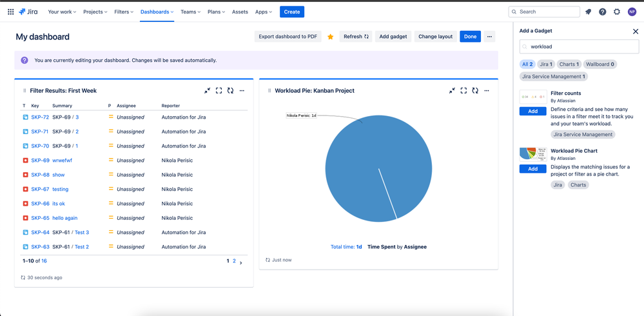Click the Assignee column header
644x316 pixels.
coord(126,106)
